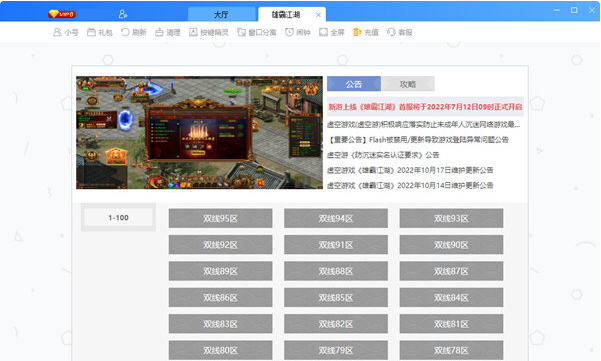Click server 双线81区

tap(451, 324)
